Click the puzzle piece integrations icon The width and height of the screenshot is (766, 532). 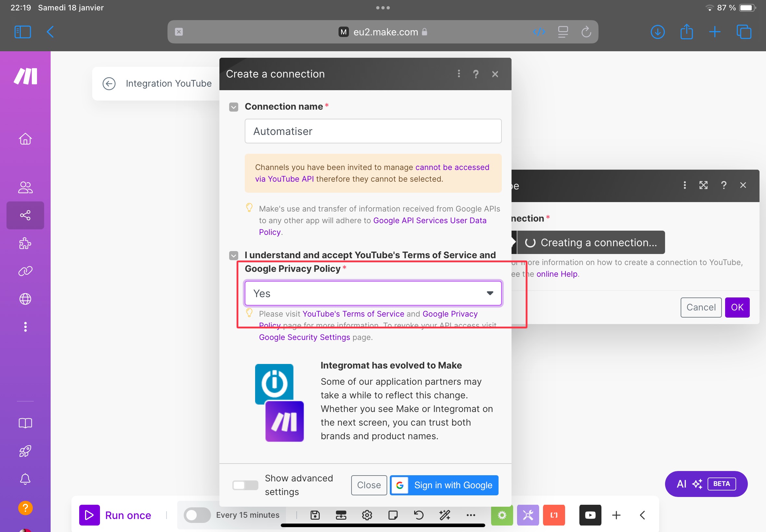click(25, 243)
